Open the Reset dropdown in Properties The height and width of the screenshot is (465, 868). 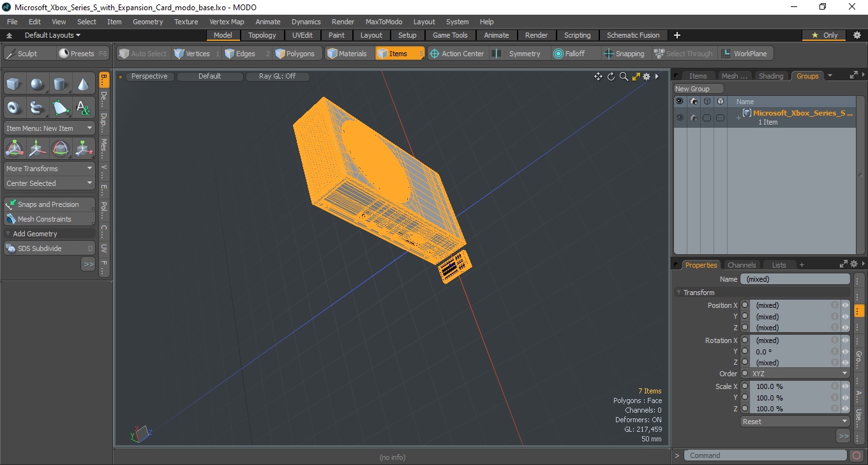(x=795, y=422)
